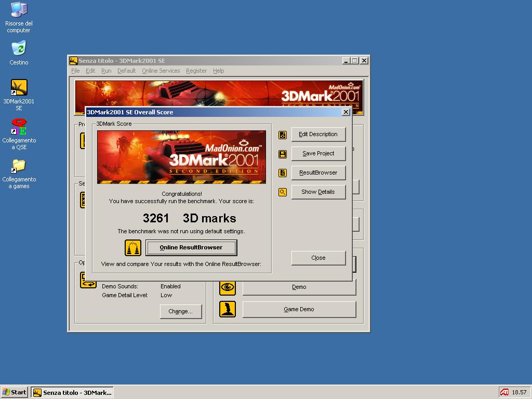The width and height of the screenshot is (532, 399).
Task: Open the Online Services menu
Action: [161, 71]
